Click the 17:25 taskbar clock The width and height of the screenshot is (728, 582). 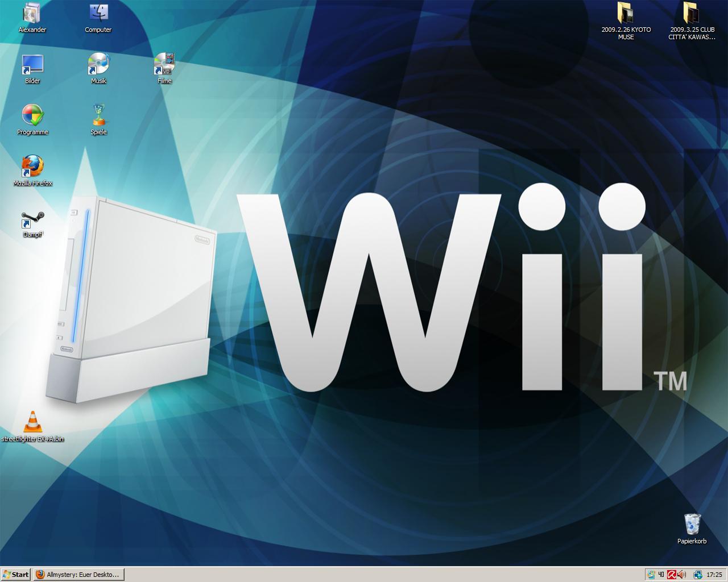[714, 575]
